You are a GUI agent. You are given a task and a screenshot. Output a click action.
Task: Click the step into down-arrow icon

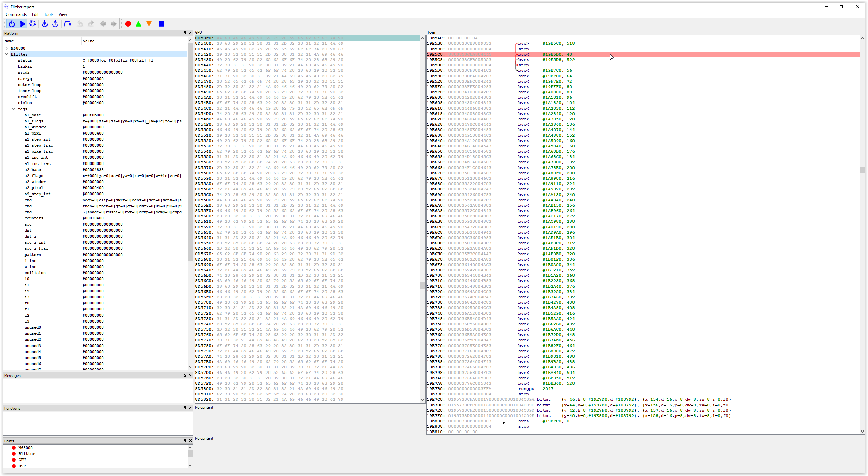pyautogui.click(x=44, y=24)
